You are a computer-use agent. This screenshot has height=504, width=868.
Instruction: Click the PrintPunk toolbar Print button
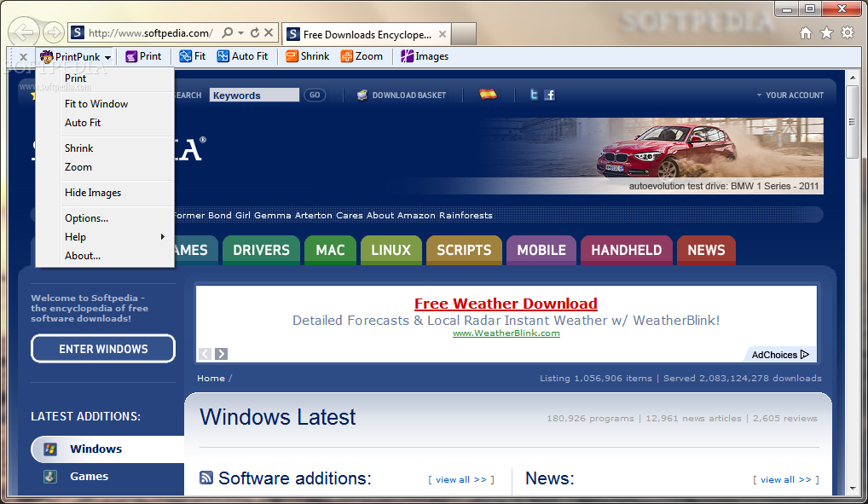click(x=143, y=56)
